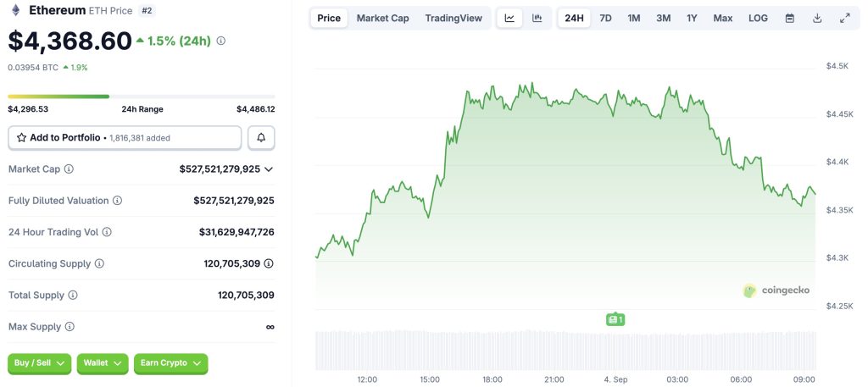Viewport: 868px width, 387px height.
Task: Expand chart to fullscreen
Action: 844,18
